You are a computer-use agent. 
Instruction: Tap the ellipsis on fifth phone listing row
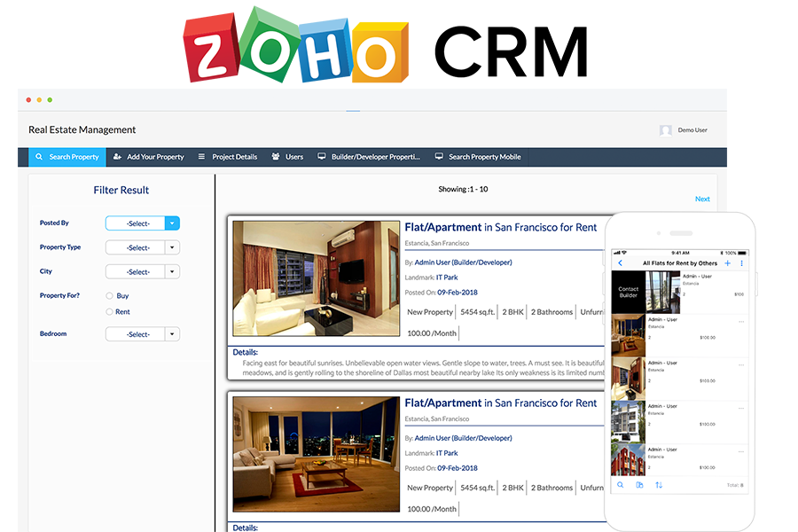(741, 451)
